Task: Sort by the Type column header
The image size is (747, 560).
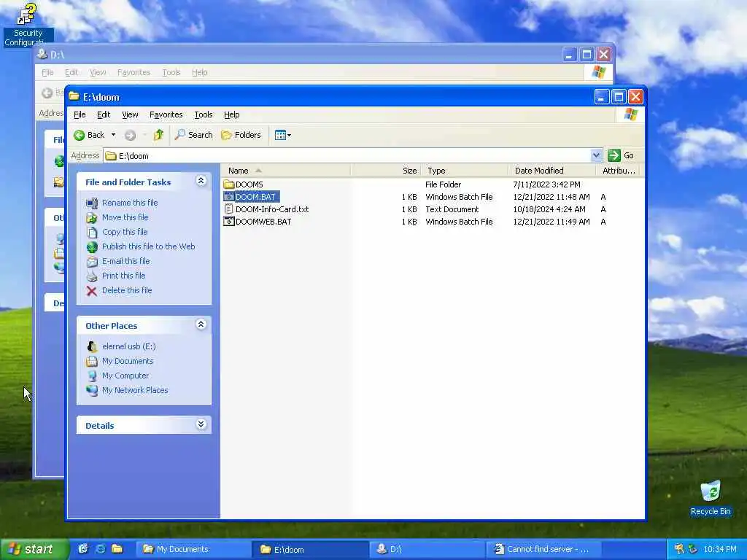Action: click(465, 171)
